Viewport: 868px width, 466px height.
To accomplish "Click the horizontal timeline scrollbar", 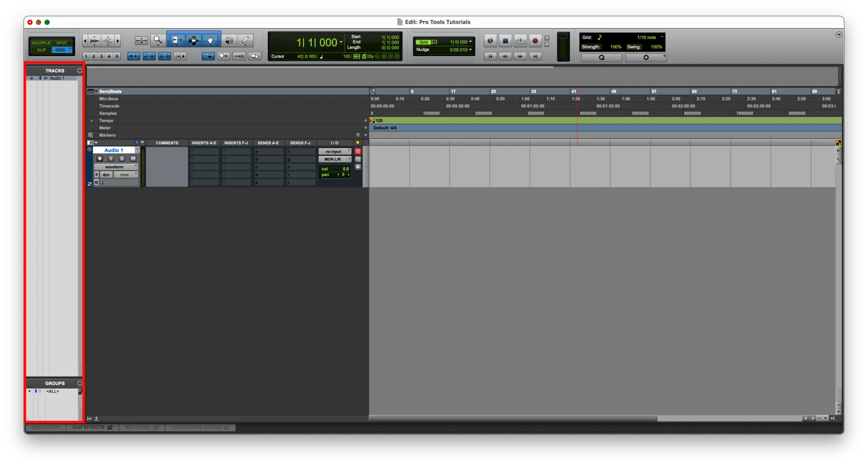I will click(x=511, y=419).
